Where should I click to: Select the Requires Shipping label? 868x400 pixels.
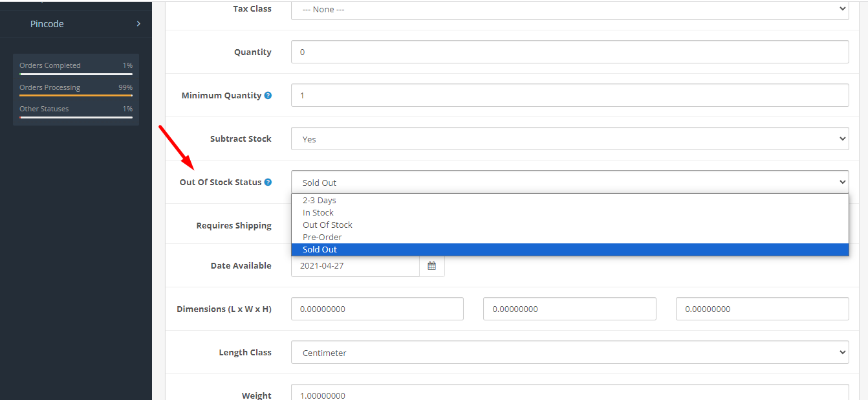pyautogui.click(x=234, y=225)
